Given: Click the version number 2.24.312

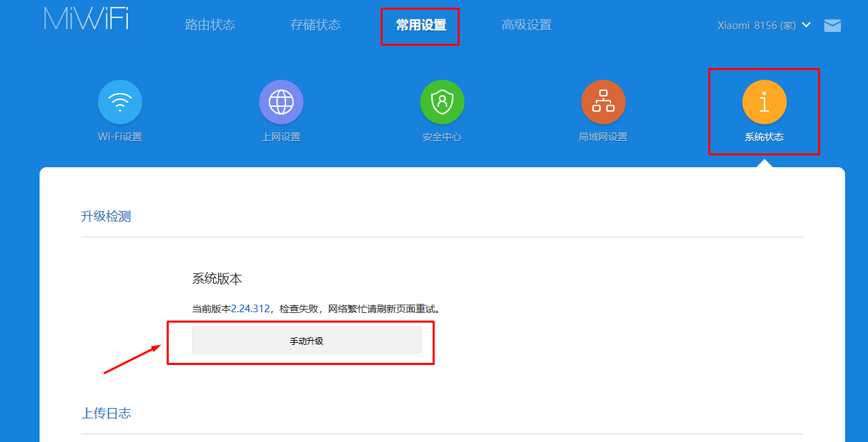Looking at the screenshot, I should [250, 309].
